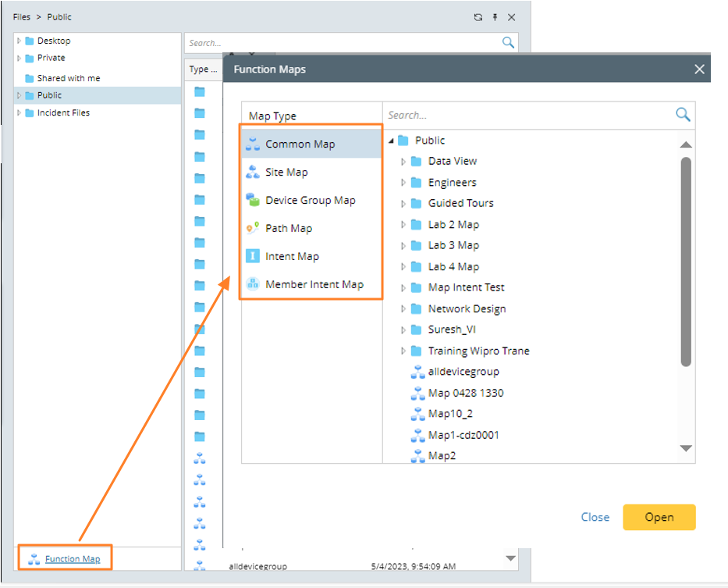Click the Function Maps search field
This screenshot has height=588, width=728.
coord(527,115)
